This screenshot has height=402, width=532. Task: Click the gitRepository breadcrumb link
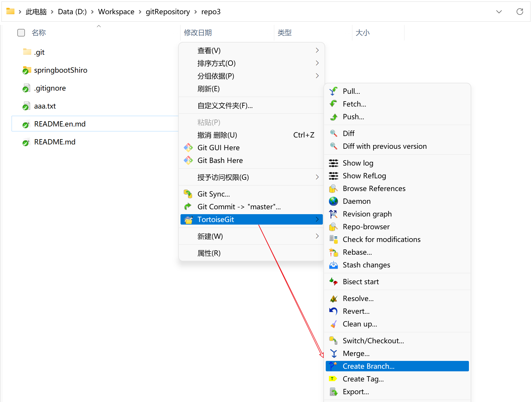167,12
